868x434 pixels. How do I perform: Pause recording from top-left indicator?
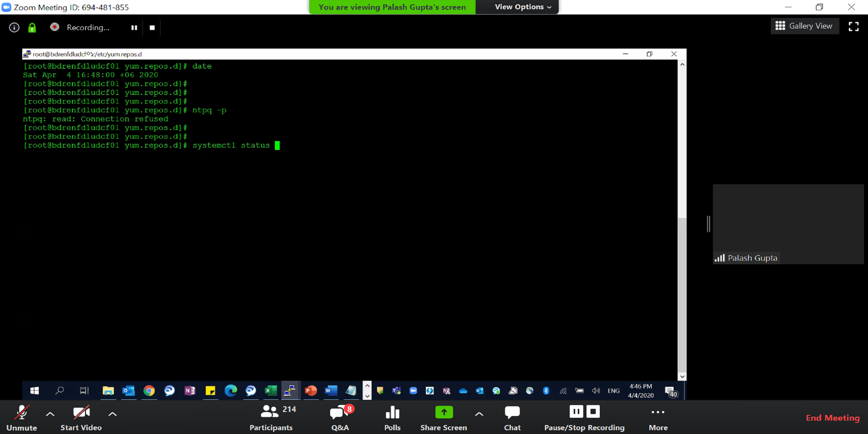click(x=134, y=27)
